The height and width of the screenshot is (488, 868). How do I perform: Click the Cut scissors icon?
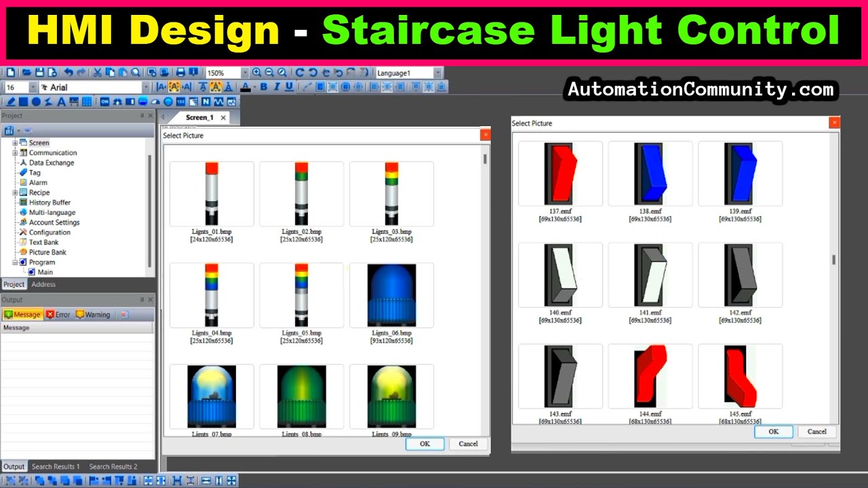pyautogui.click(x=98, y=73)
